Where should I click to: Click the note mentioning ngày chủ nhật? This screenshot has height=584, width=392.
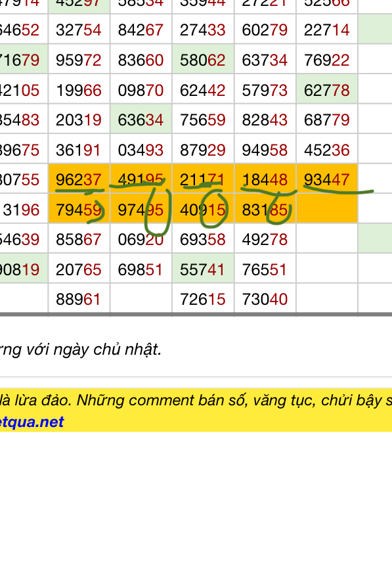[x=81, y=349]
